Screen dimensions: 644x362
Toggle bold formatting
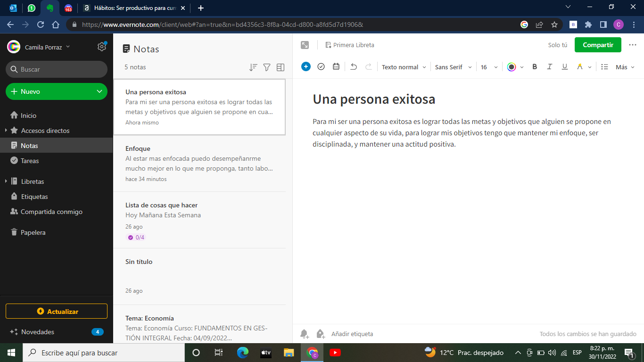(535, 67)
